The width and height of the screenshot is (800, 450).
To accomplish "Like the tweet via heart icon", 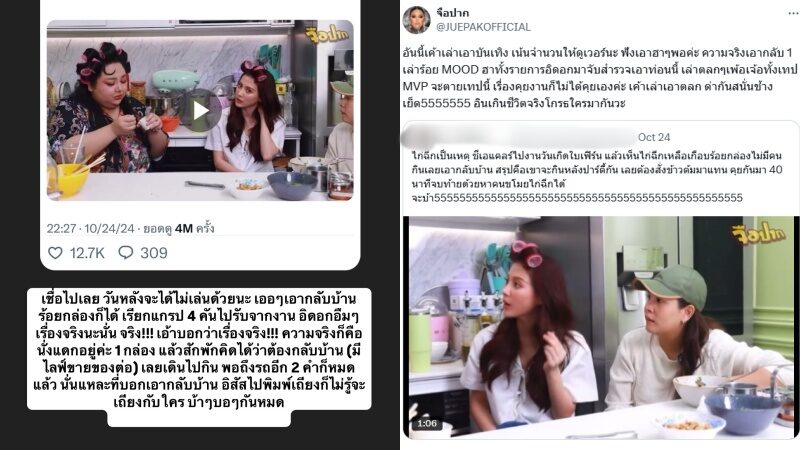I will (x=55, y=253).
